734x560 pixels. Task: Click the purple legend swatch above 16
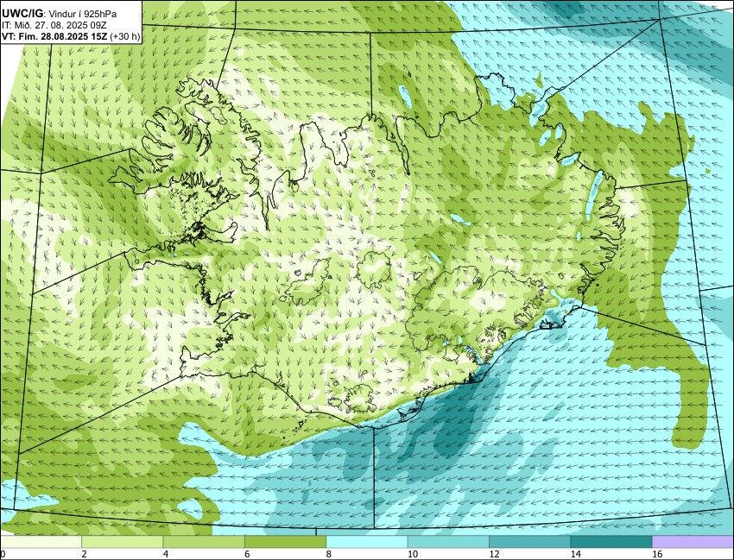coord(693,542)
